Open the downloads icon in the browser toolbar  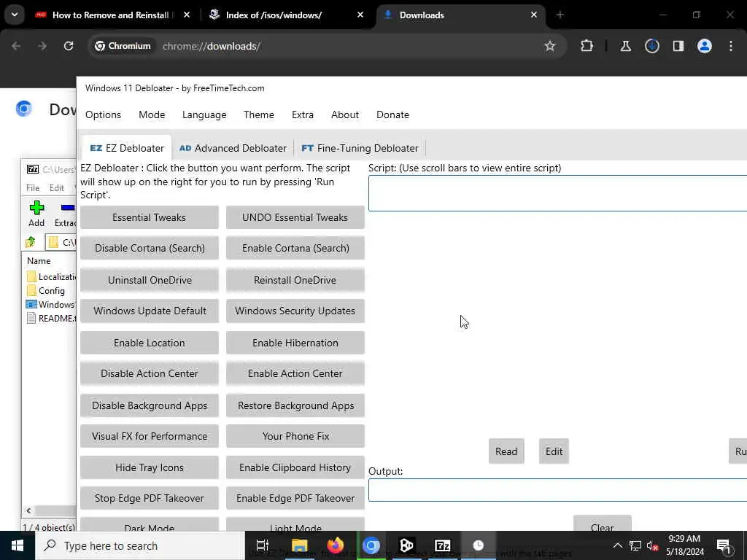651,46
